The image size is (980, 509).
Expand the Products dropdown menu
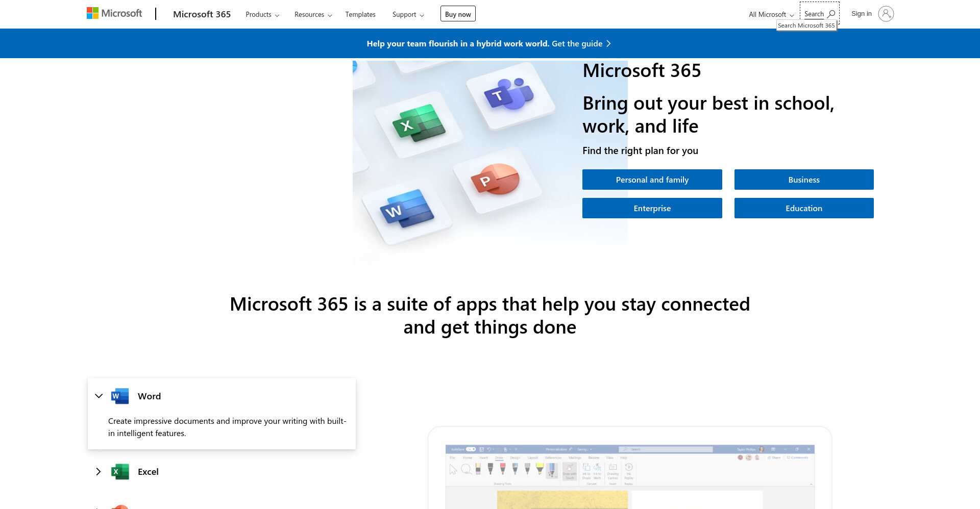(x=262, y=14)
